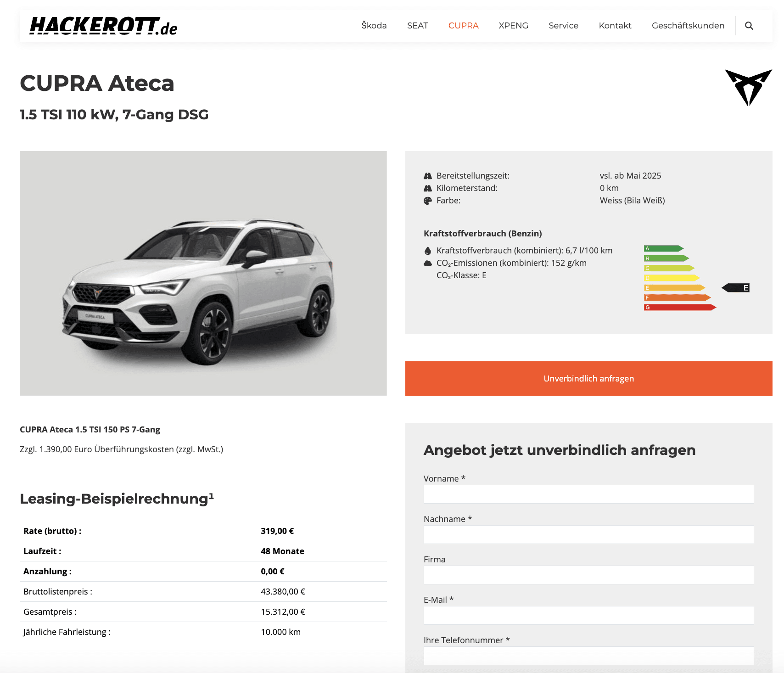784x673 pixels.
Task: Click the Farbe palette icon
Action: tap(428, 201)
